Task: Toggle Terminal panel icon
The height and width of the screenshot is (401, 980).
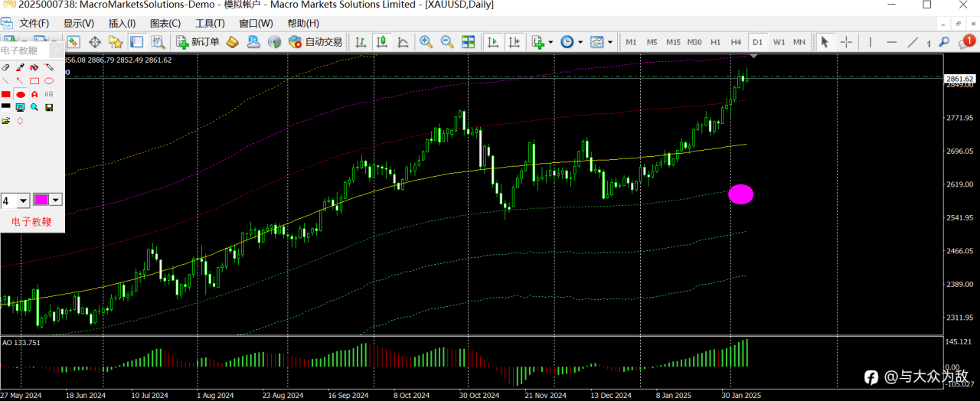Action: tap(136, 42)
